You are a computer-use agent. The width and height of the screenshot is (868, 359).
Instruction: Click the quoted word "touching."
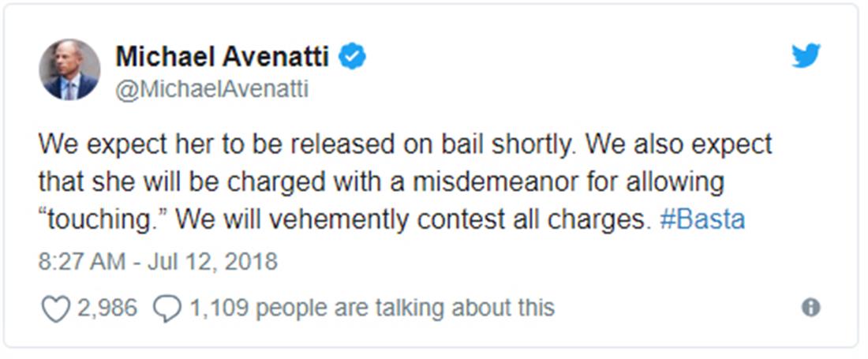pyautogui.click(x=103, y=219)
